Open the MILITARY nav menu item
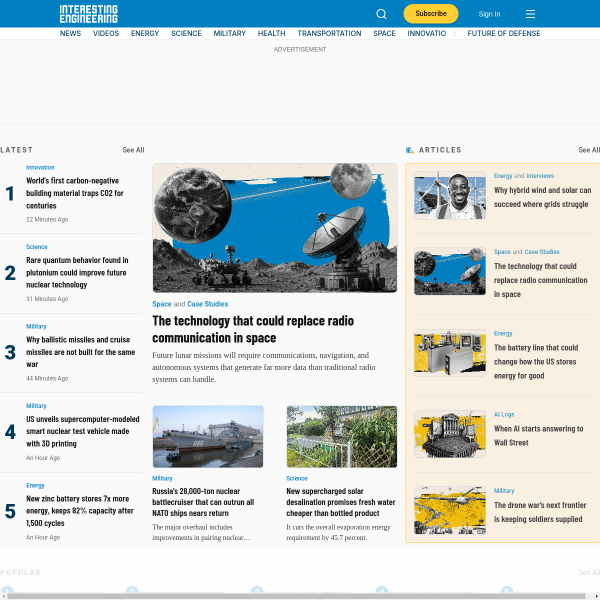The width and height of the screenshot is (600, 600). [229, 33]
